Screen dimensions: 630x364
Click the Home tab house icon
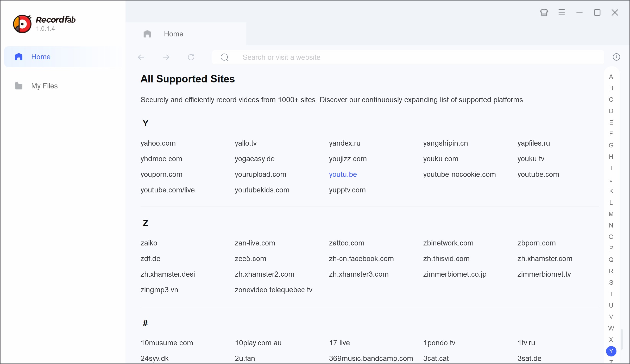click(x=147, y=34)
